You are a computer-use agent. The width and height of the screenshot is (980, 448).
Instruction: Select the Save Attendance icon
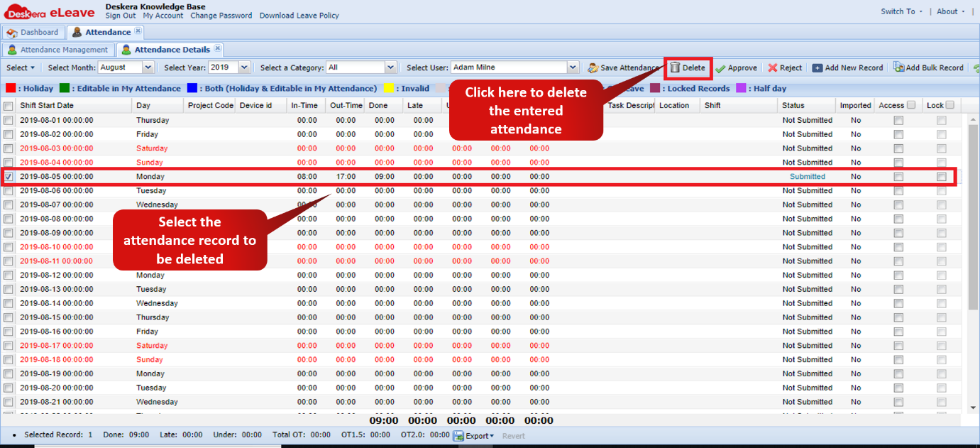595,67
